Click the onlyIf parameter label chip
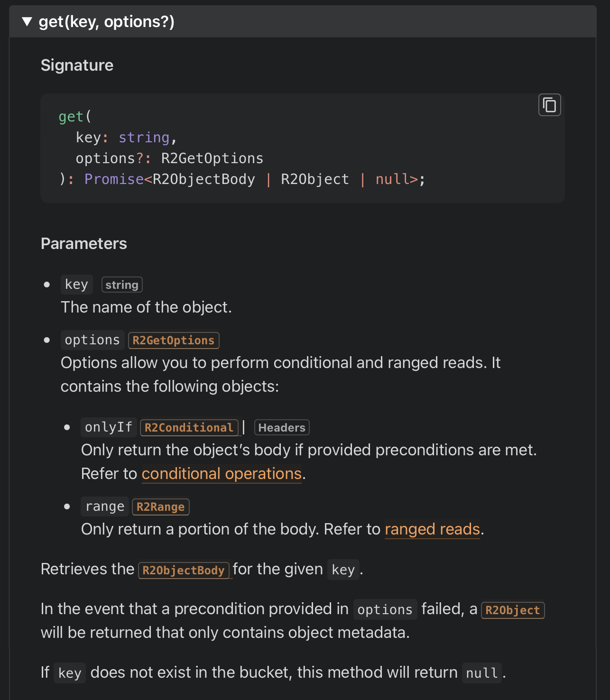 point(108,427)
